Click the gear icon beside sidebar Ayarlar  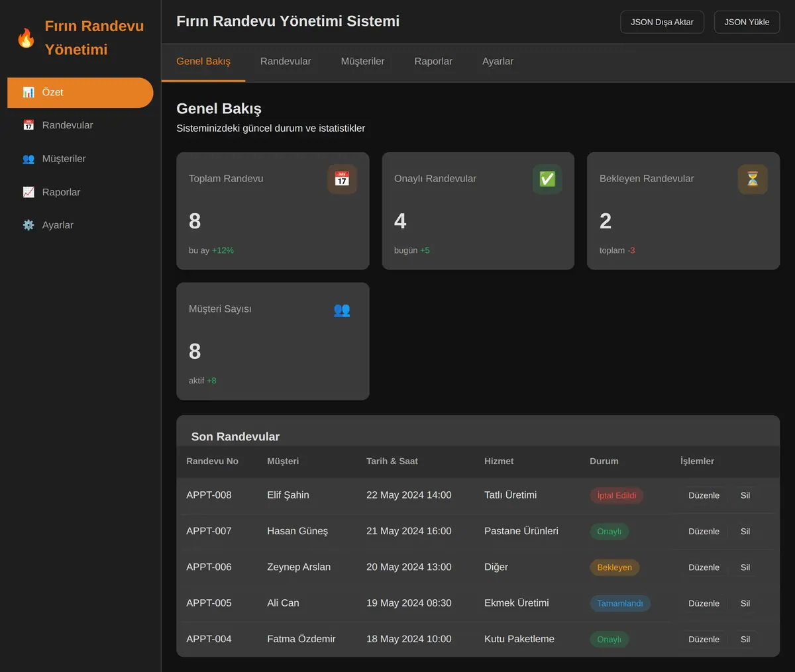click(x=28, y=225)
